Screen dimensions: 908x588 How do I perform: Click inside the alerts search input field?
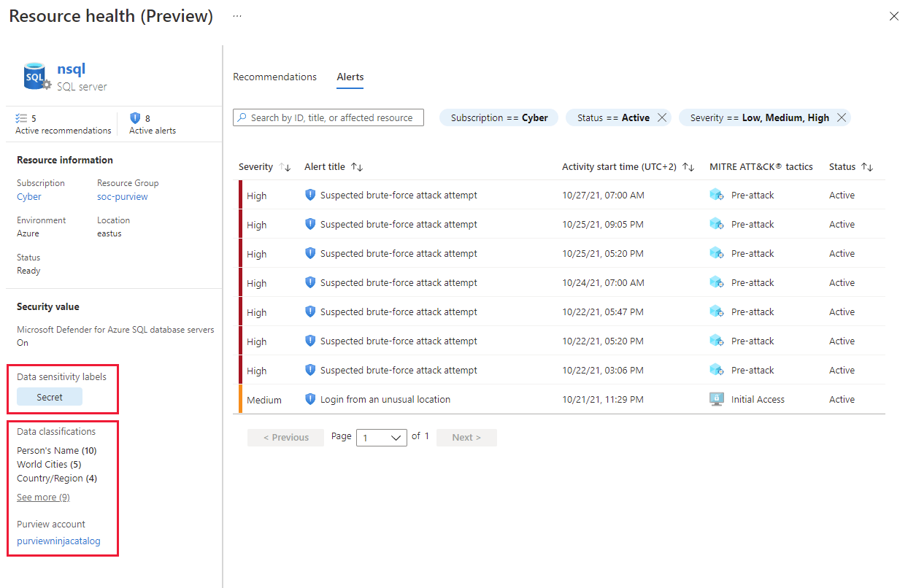(x=328, y=117)
